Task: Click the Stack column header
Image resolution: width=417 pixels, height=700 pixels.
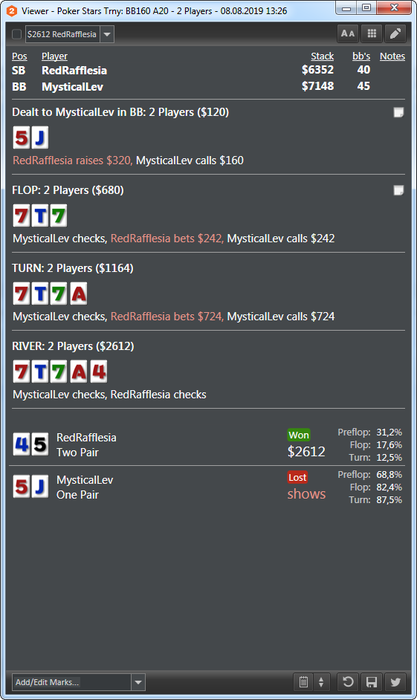Action: point(322,56)
